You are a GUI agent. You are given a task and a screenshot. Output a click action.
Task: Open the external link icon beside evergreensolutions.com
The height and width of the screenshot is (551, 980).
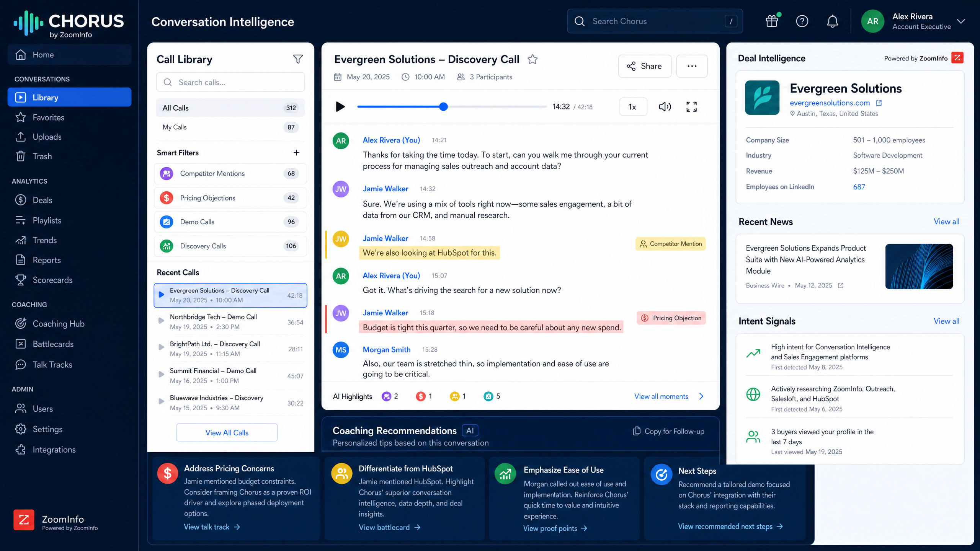point(879,103)
